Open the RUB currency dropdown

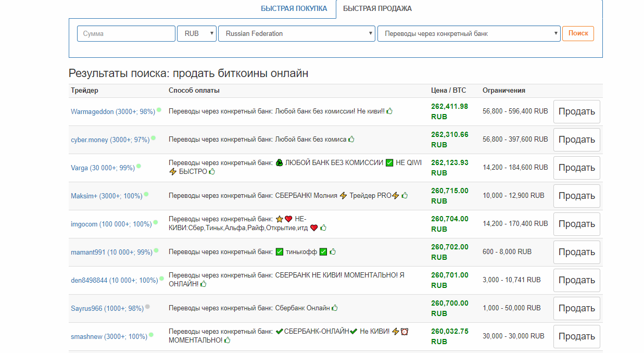tap(196, 34)
